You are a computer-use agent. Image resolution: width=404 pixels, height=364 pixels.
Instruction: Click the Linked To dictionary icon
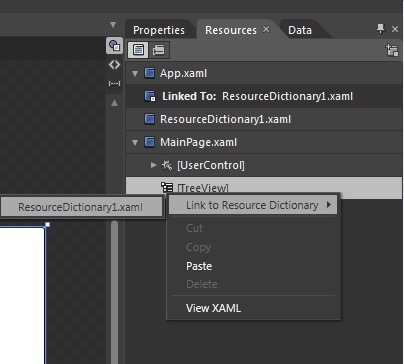(x=150, y=96)
